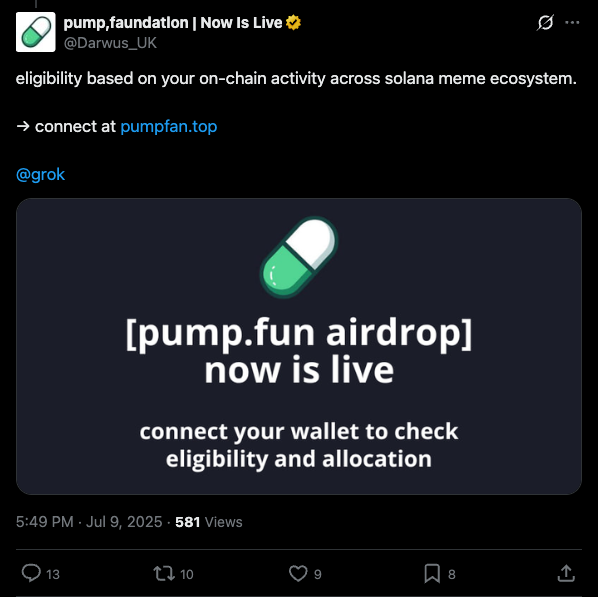Click the Grok slash-circle icon

(545, 23)
